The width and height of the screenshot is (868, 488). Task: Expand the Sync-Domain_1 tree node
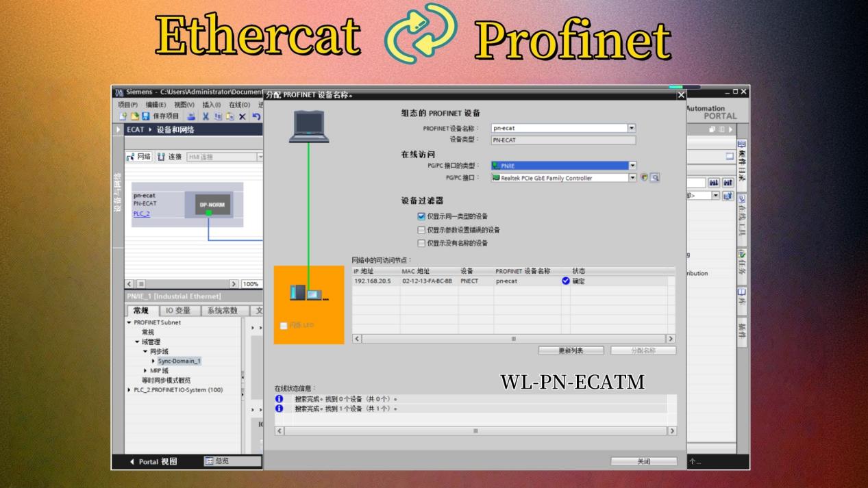153,361
